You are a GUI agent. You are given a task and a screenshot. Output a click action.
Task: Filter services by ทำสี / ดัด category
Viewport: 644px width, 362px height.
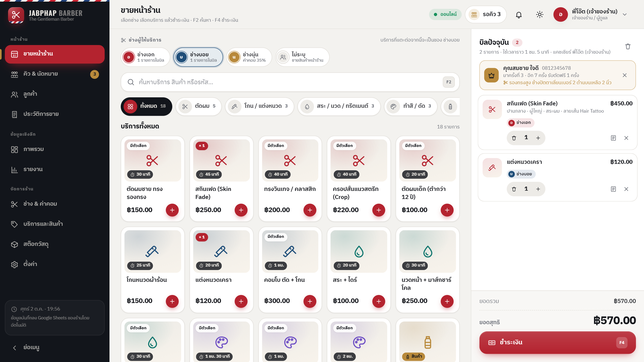(411, 106)
